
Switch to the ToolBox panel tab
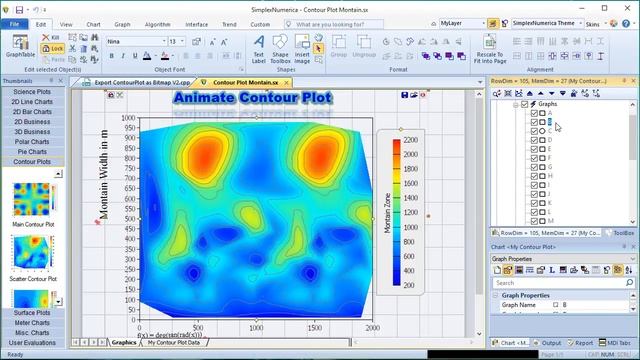pyautogui.click(x=620, y=233)
